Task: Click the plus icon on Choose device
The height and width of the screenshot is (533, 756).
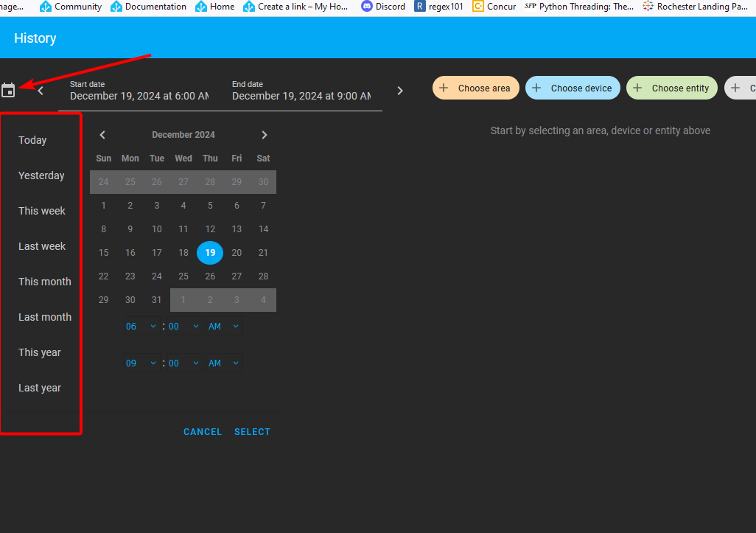Action: (x=536, y=87)
